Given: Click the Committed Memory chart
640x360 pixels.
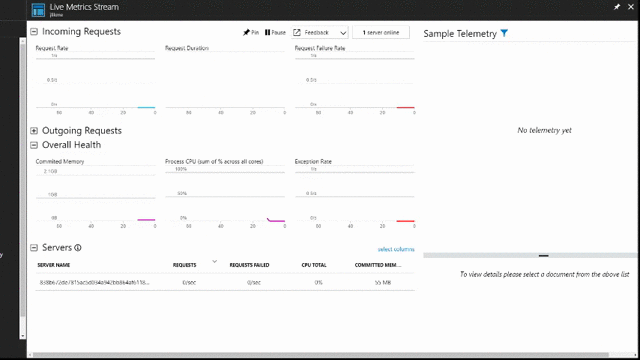Looking at the screenshot, I should [96, 193].
